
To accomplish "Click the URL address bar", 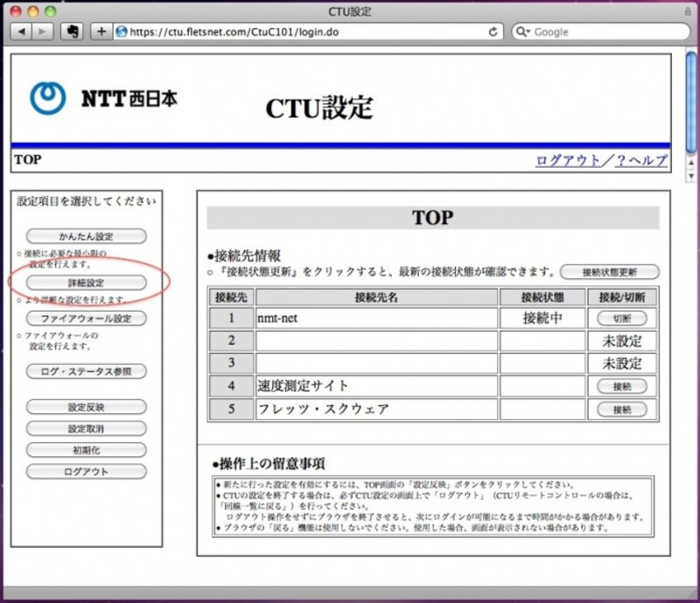I will click(x=297, y=32).
